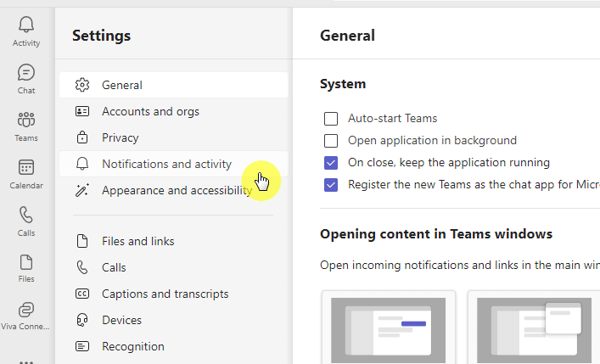Click the bell icon for Notifications and activity
The width and height of the screenshot is (600, 364).
pyautogui.click(x=82, y=164)
